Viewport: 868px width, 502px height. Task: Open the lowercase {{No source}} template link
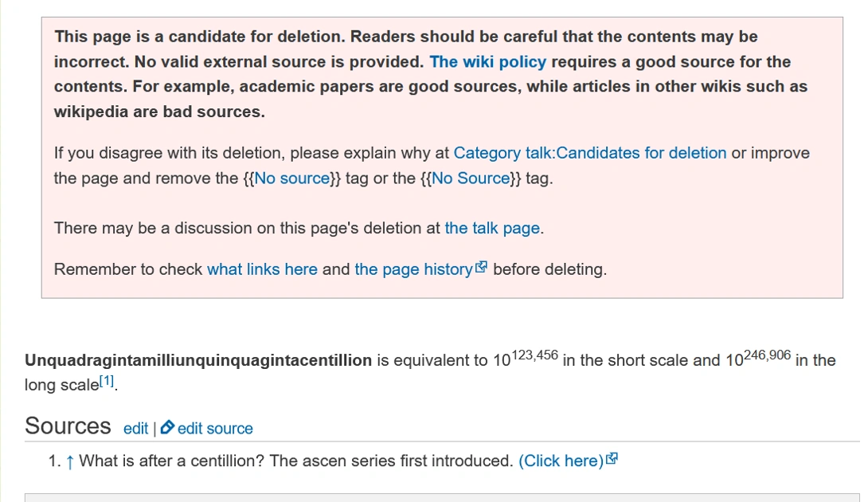291,178
